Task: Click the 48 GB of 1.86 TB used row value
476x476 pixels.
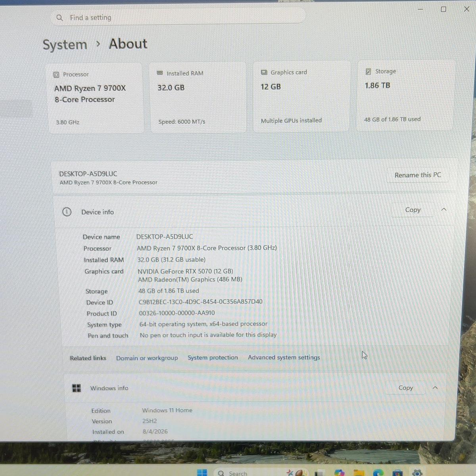Action: [x=169, y=291]
